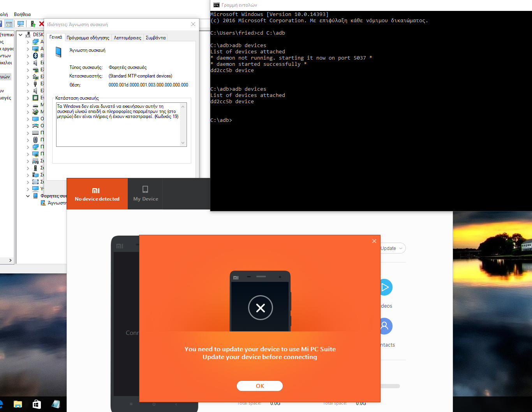
Task: Switch to the Συμβάντα tab
Action: (x=156, y=38)
